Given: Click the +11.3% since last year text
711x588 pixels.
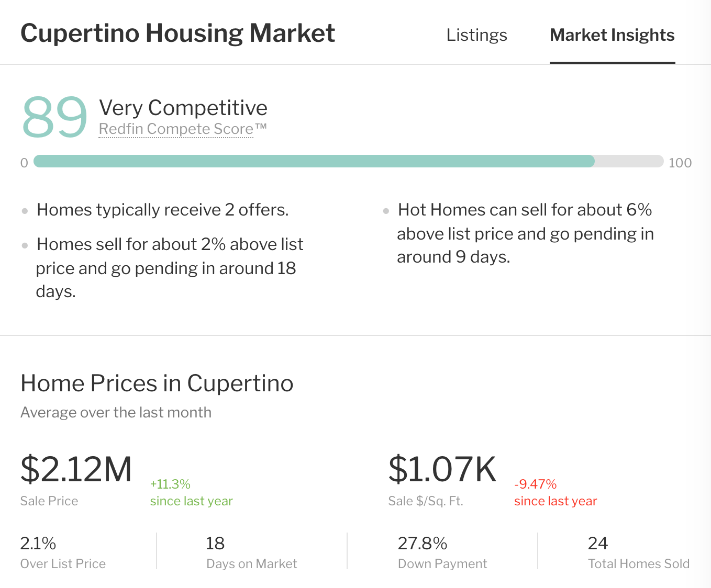Looking at the screenshot, I should click(x=191, y=492).
